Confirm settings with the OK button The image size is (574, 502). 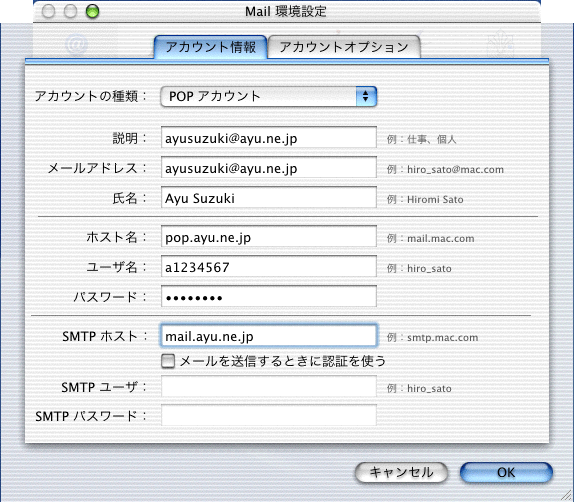click(506, 472)
